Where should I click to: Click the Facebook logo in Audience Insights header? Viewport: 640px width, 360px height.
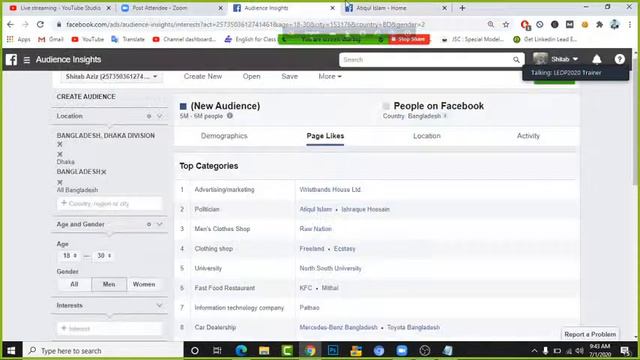click(11, 60)
